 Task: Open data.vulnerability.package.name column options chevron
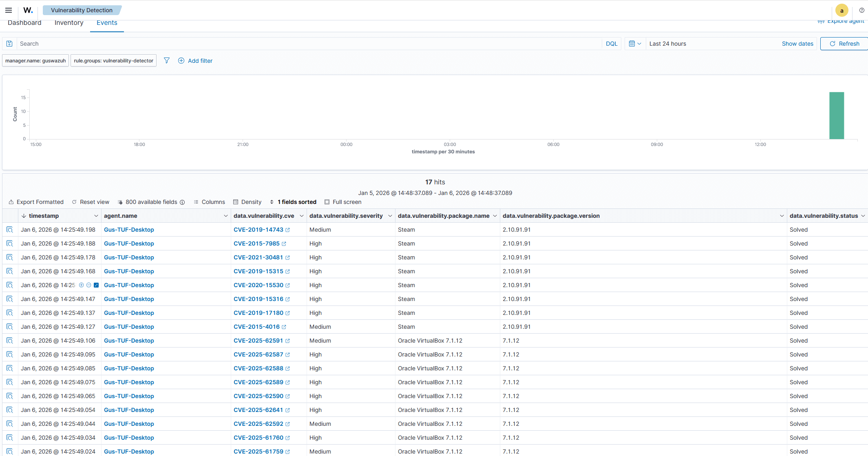point(495,216)
